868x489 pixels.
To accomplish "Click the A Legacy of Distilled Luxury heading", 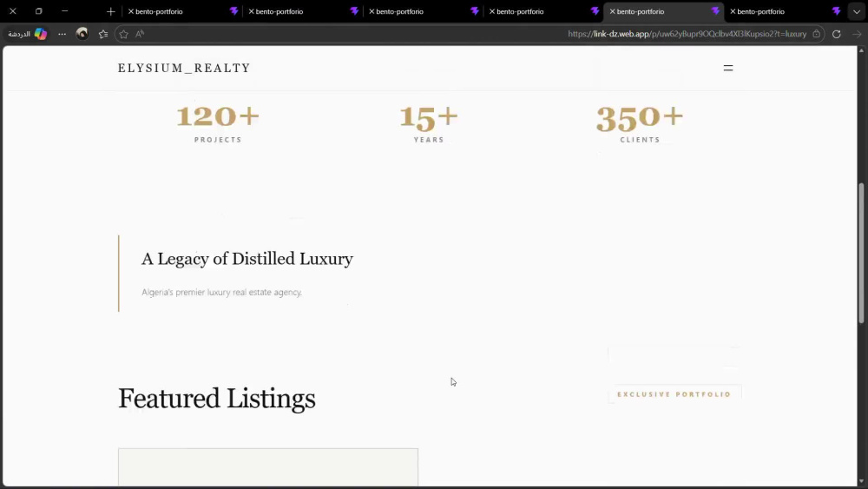I will pos(247,259).
